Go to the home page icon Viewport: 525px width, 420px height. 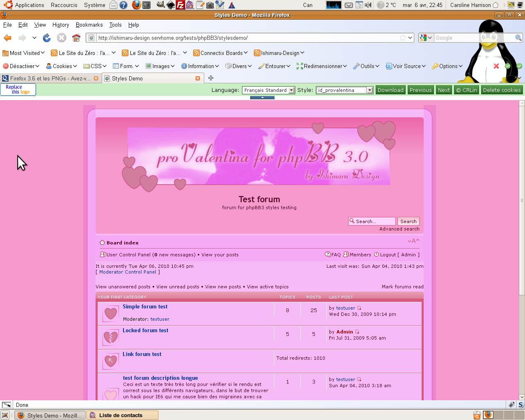pos(76,38)
